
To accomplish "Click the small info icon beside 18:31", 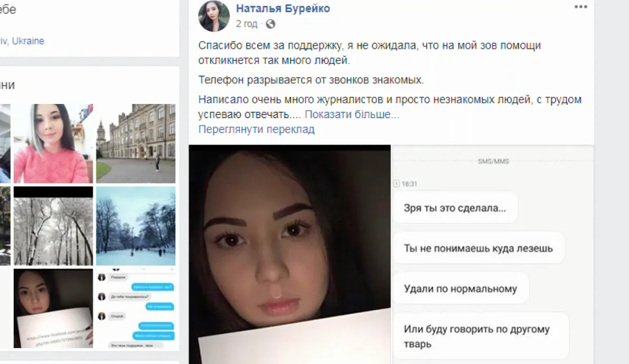I will [x=396, y=184].
